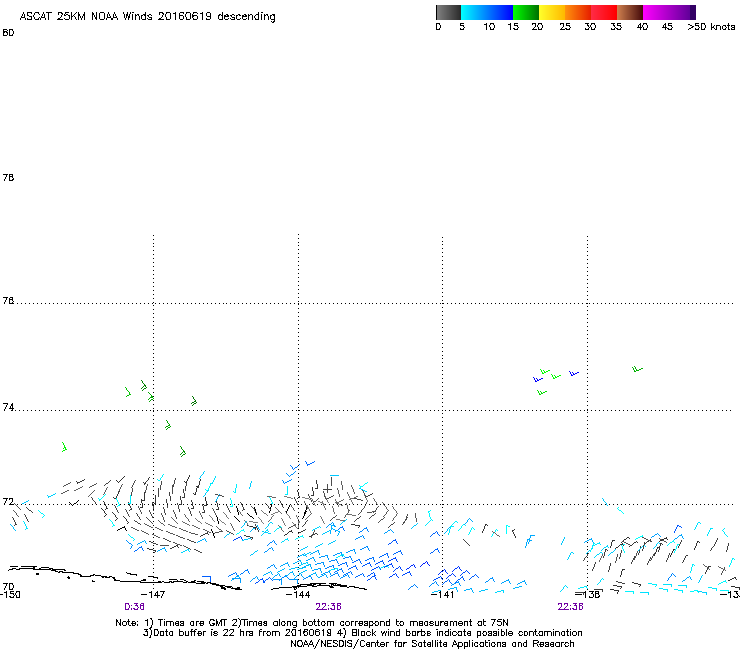Click the latitude label 74

pyautogui.click(x=8, y=407)
